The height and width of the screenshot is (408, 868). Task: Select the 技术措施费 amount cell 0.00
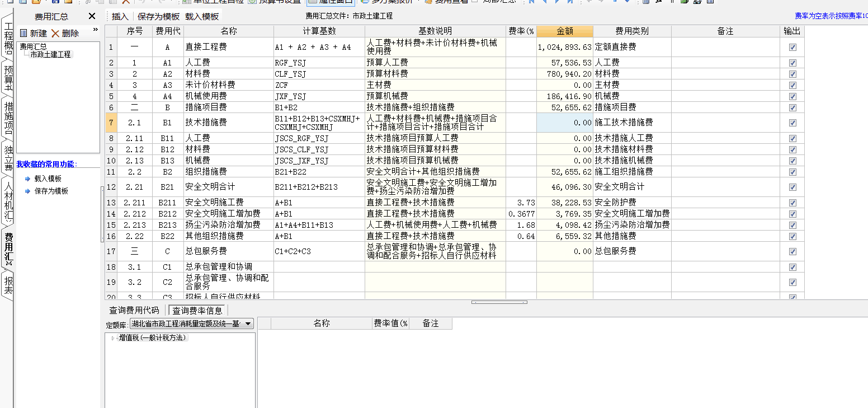[565, 123]
